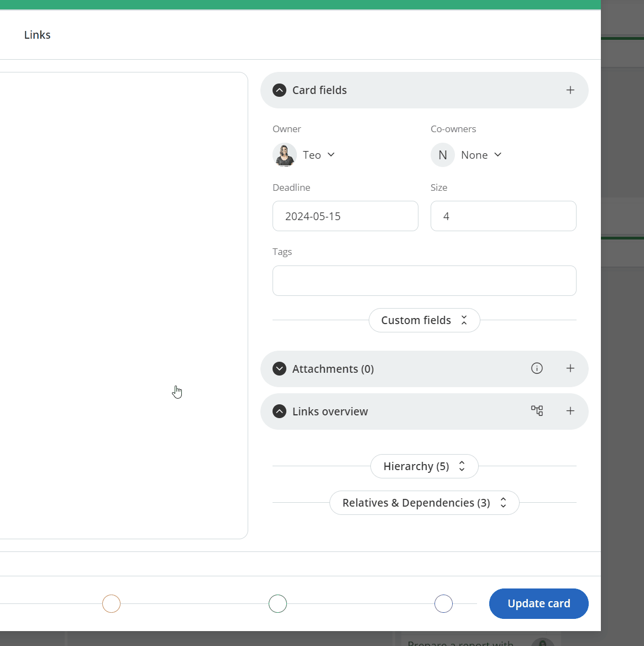
Task: Open the Co-owners dropdown showing None
Action: tap(497, 155)
